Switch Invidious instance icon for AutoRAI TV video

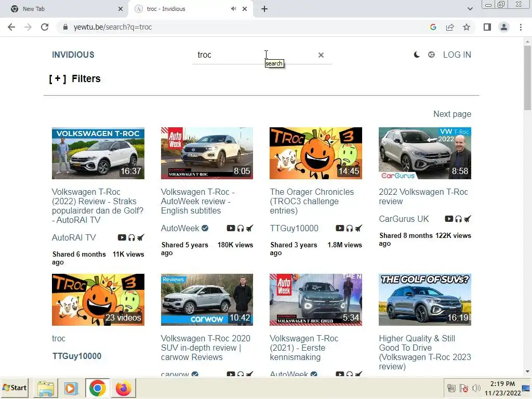140,237
